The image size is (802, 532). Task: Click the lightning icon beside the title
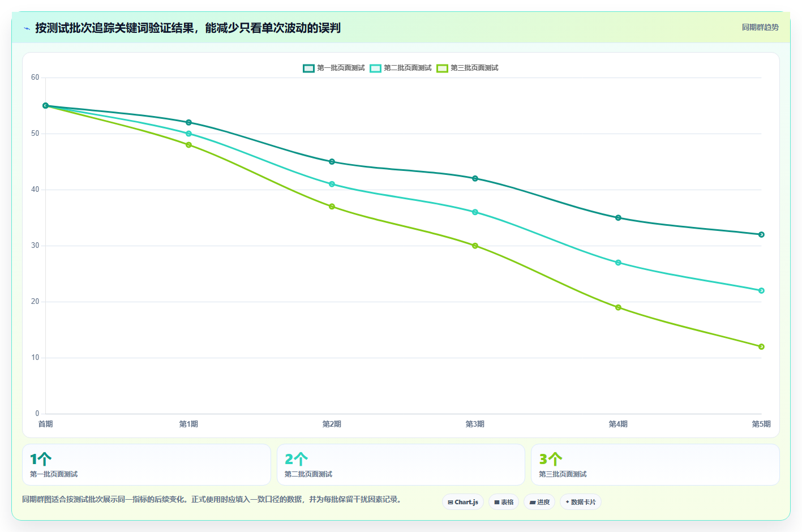[27, 28]
